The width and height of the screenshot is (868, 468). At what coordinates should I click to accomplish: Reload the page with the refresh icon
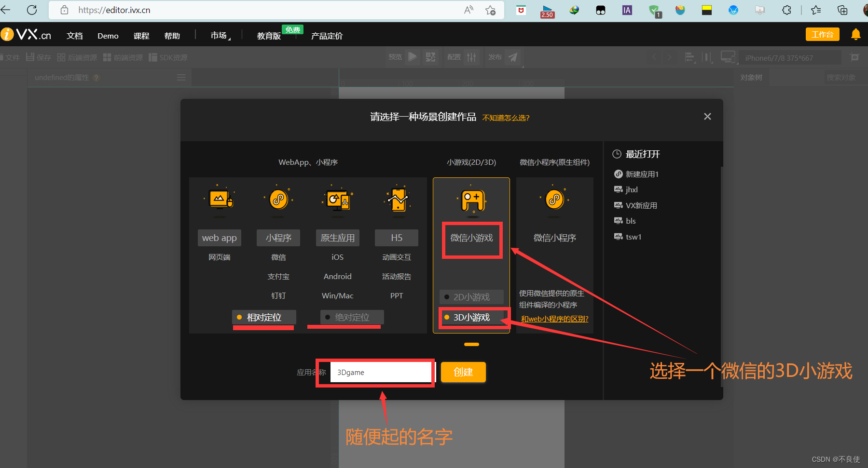tap(32, 10)
